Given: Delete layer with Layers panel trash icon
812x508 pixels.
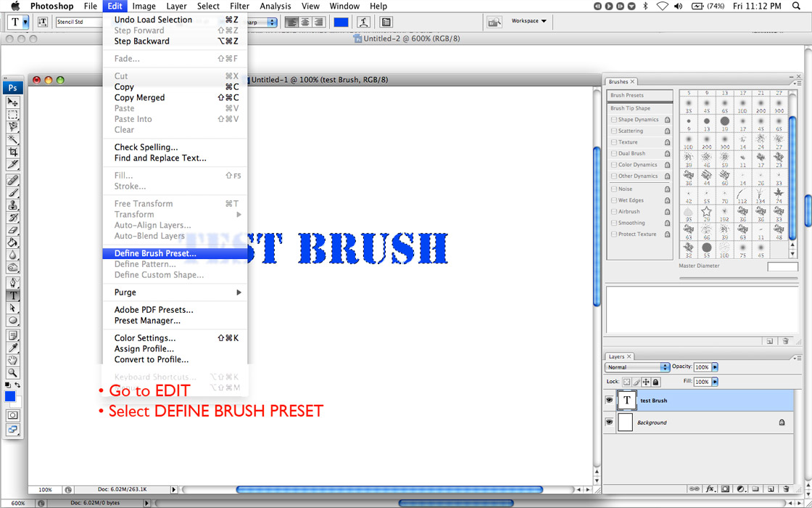Looking at the screenshot, I should [786, 488].
